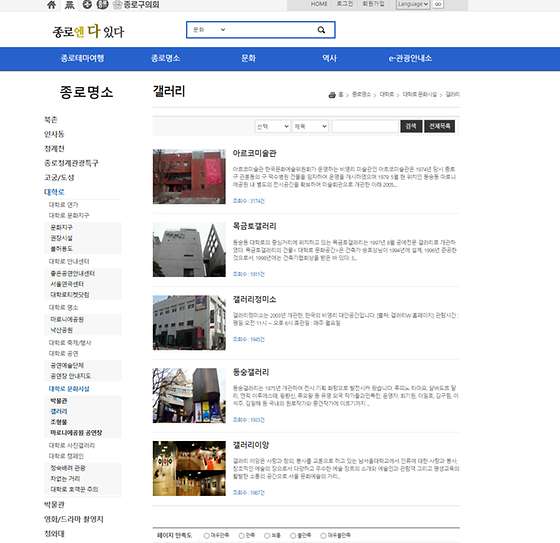Open the 문화 menu
The image size is (560, 543).
click(x=249, y=58)
